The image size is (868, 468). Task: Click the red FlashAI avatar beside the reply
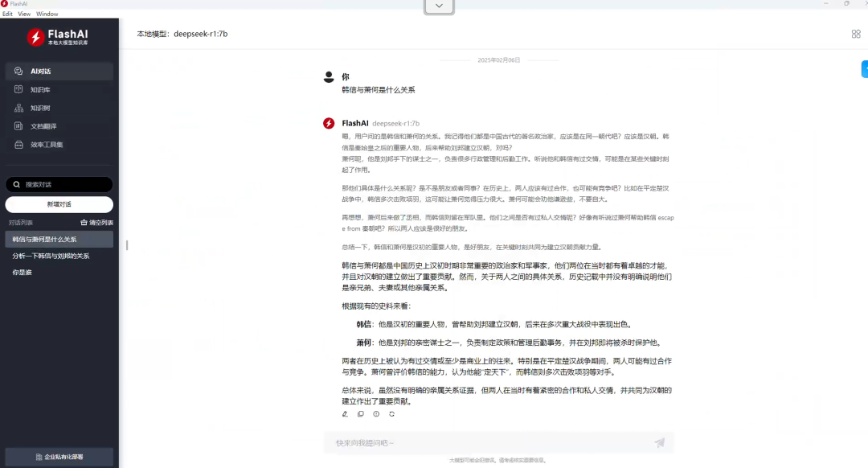point(329,123)
